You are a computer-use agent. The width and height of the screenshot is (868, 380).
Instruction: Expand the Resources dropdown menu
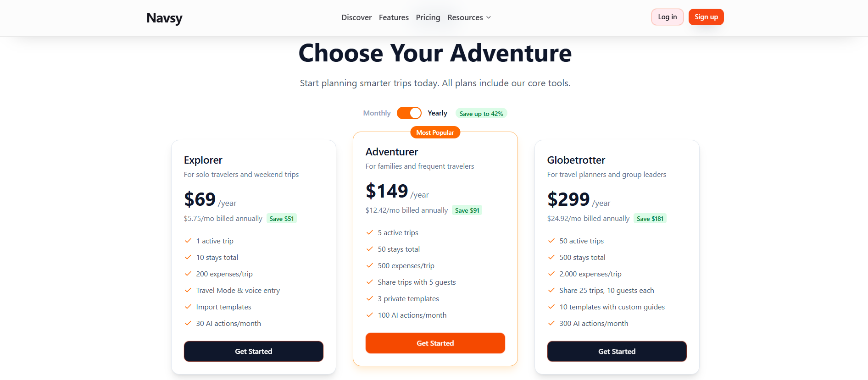pos(465,17)
